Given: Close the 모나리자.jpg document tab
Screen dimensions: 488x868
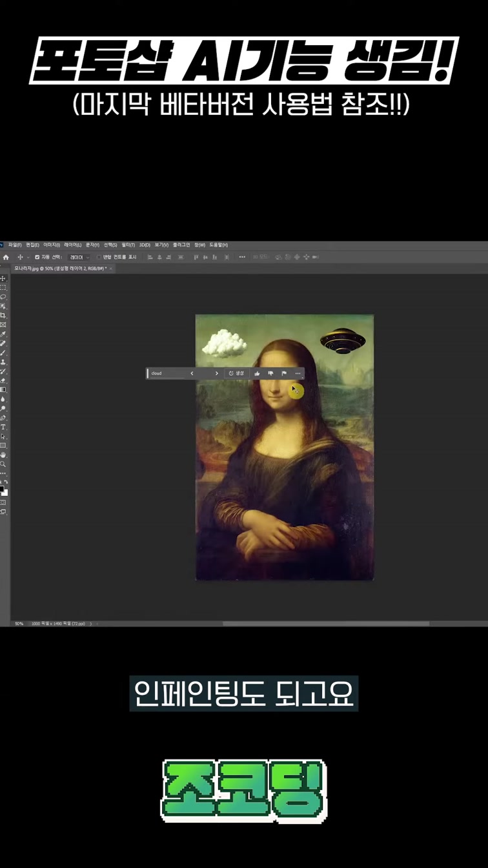Looking at the screenshot, I should pyautogui.click(x=111, y=268).
